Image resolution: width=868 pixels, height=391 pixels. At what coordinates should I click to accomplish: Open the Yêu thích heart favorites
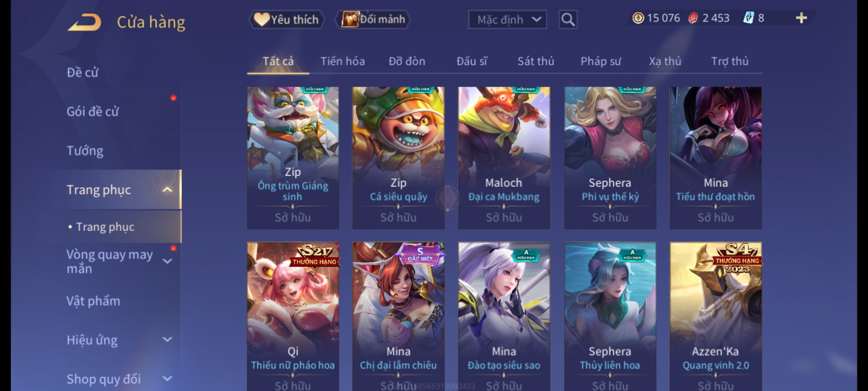[x=286, y=20]
